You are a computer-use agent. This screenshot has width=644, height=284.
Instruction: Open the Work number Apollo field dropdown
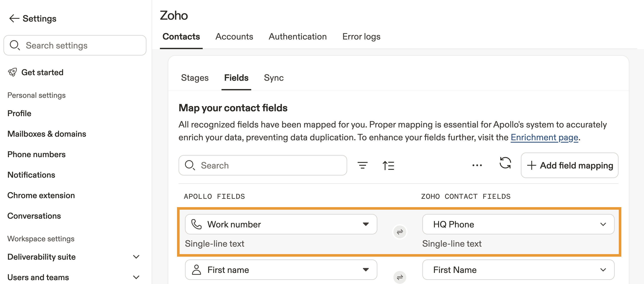click(x=365, y=224)
